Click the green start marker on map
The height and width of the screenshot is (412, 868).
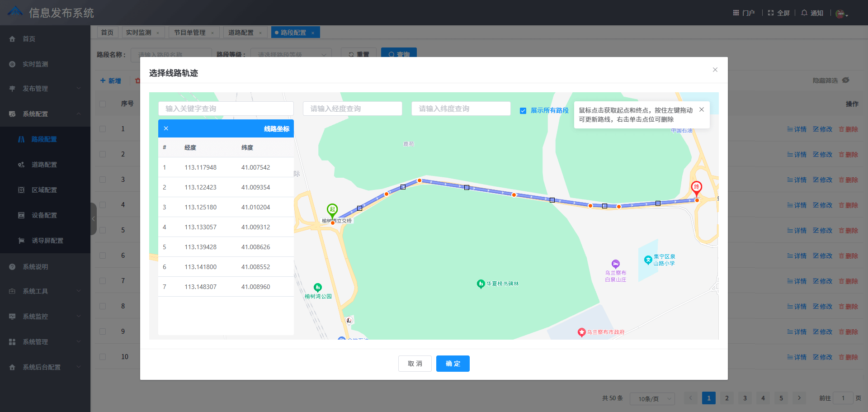click(332, 210)
